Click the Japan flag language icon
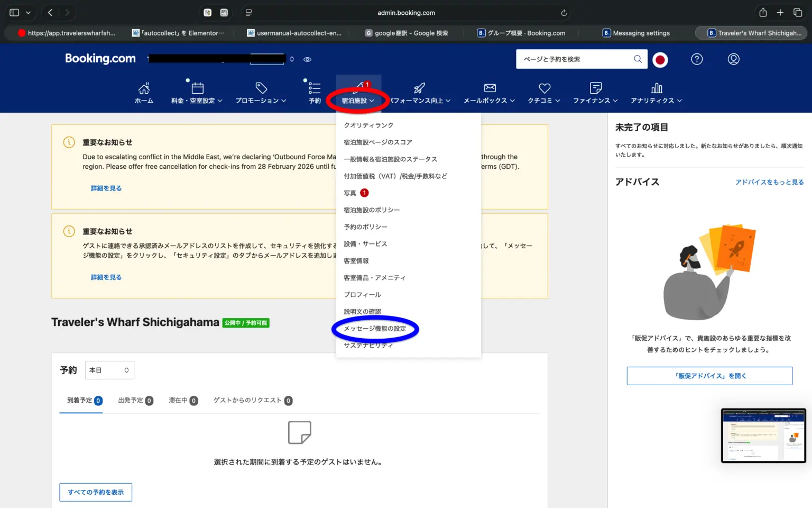The width and height of the screenshot is (812, 508). (660, 60)
